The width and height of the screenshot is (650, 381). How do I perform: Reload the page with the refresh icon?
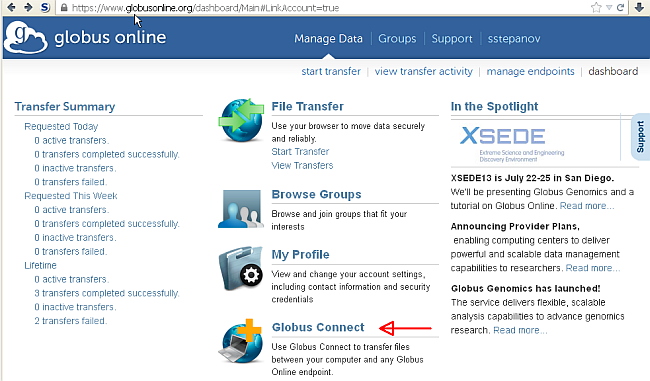(621, 7)
